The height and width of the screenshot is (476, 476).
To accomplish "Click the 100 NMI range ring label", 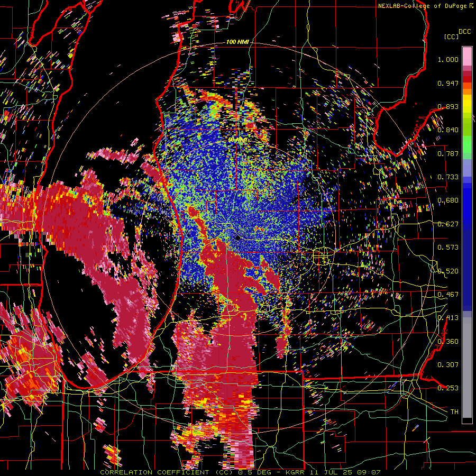I will (x=237, y=42).
